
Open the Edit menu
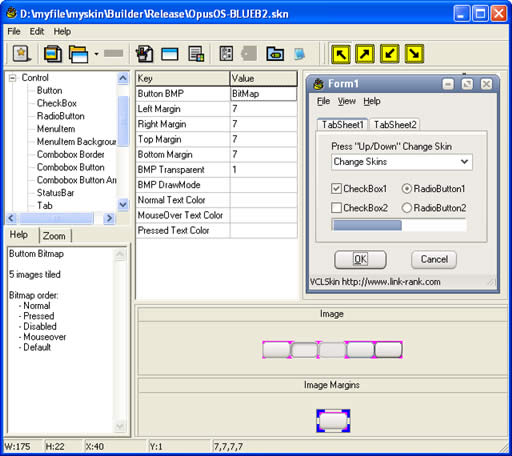point(37,31)
